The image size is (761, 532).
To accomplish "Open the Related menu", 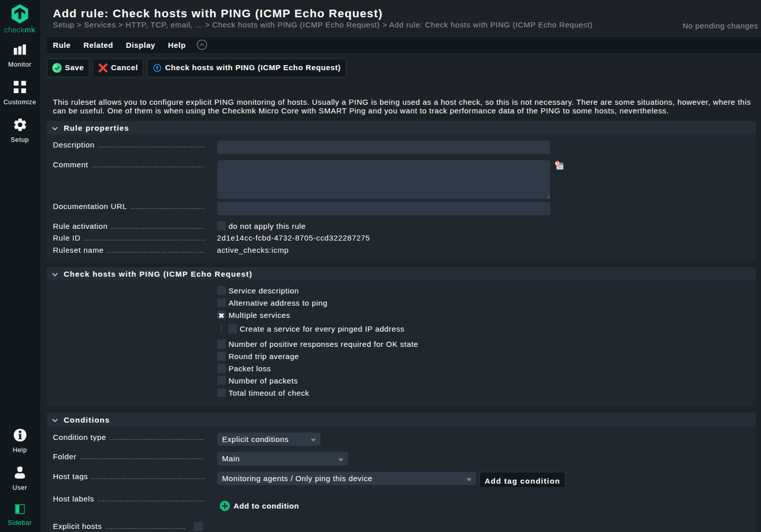I will tap(98, 45).
